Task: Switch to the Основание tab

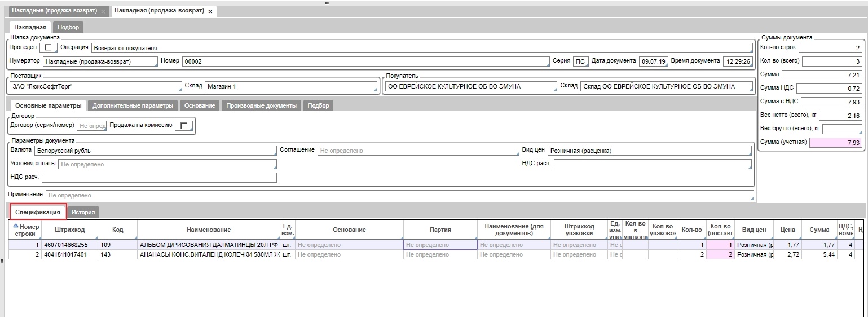Action: pyautogui.click(x=200, y=105)
